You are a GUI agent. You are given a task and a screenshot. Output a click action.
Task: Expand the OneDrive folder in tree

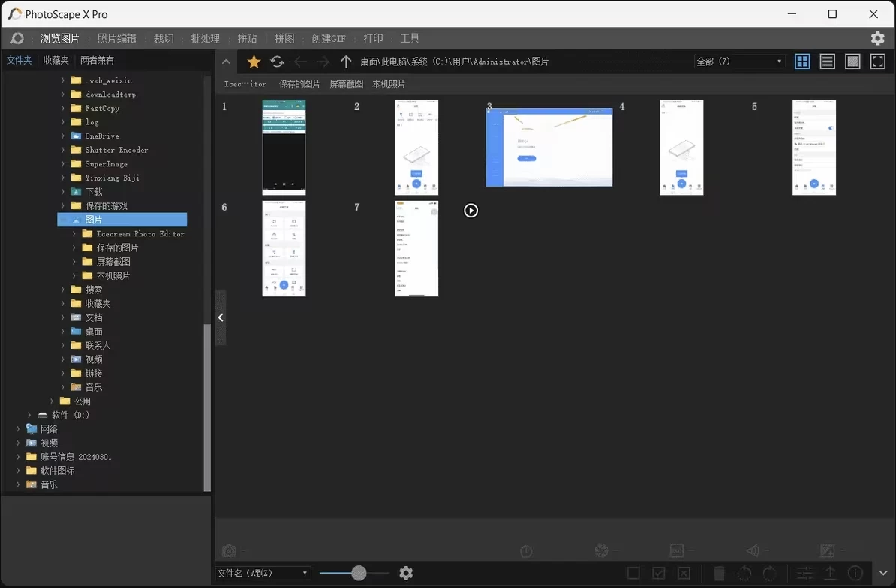(64, 136)
